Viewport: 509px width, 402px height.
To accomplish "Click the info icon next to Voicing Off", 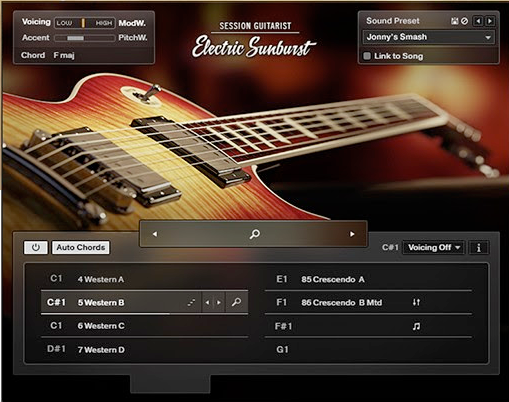I will (479, 248).
